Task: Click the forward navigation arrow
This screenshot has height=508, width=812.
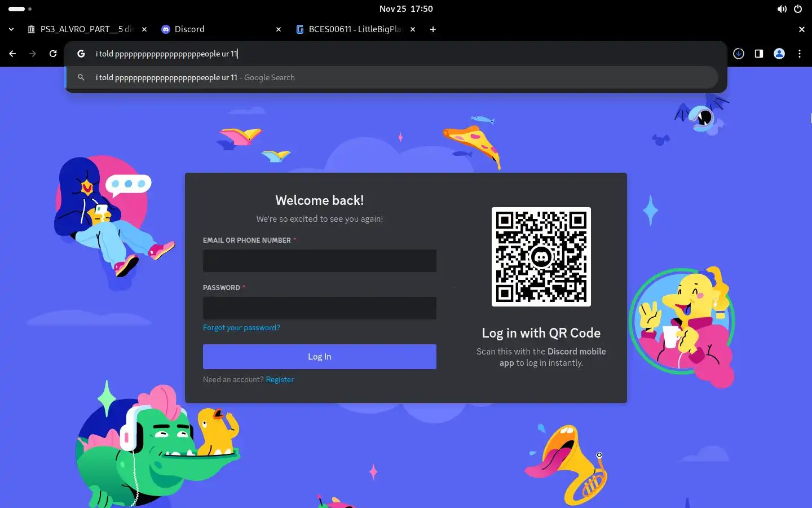Action: (x=33, y=54)
